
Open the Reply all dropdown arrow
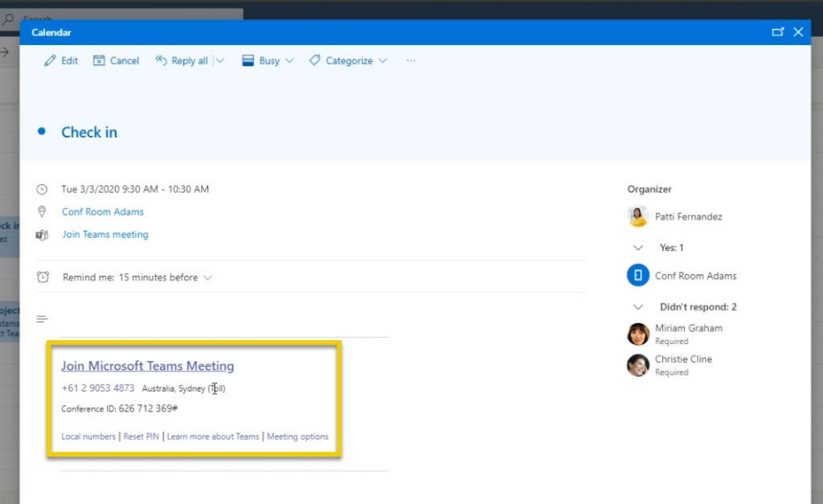tap(220, 61)
